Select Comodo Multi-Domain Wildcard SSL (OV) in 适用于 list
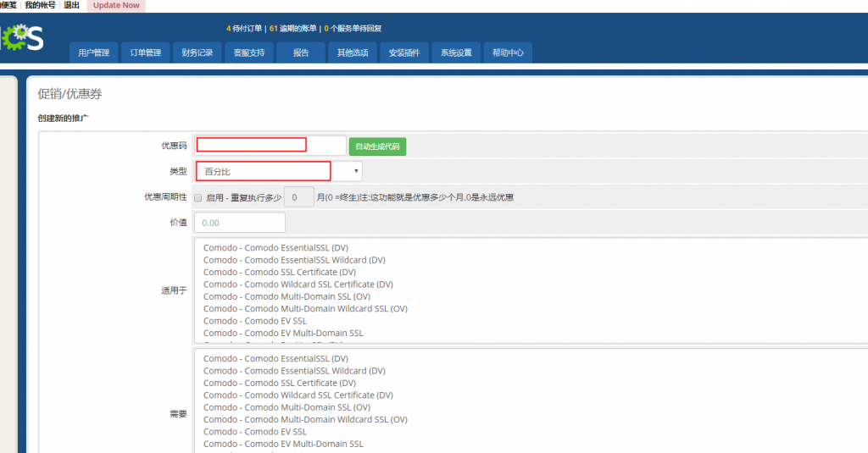Image resolution: width=868 pixels, height=453 pixels. tap(305, 309)
